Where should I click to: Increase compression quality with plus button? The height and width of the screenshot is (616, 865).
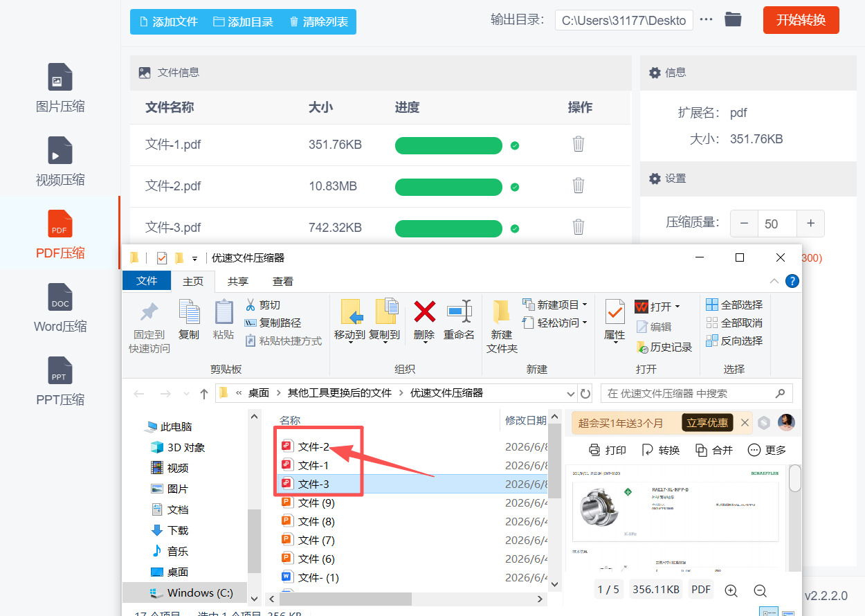(810, 224)
